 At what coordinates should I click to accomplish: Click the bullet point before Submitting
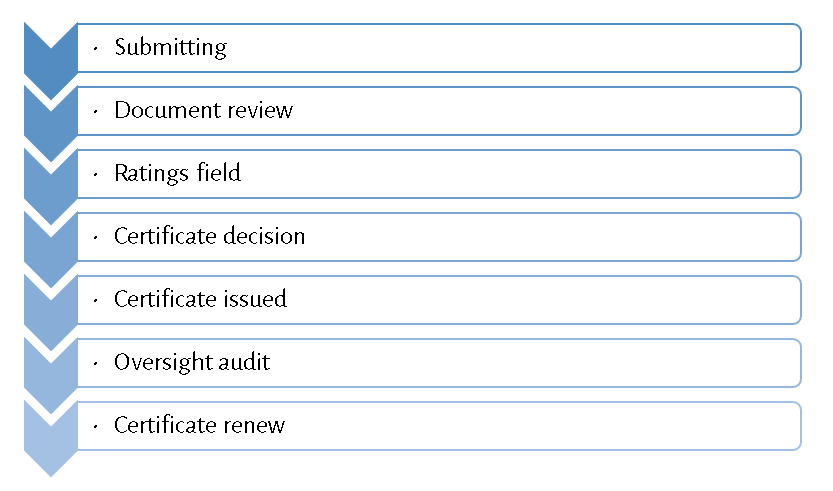click(x=94, y=48)
